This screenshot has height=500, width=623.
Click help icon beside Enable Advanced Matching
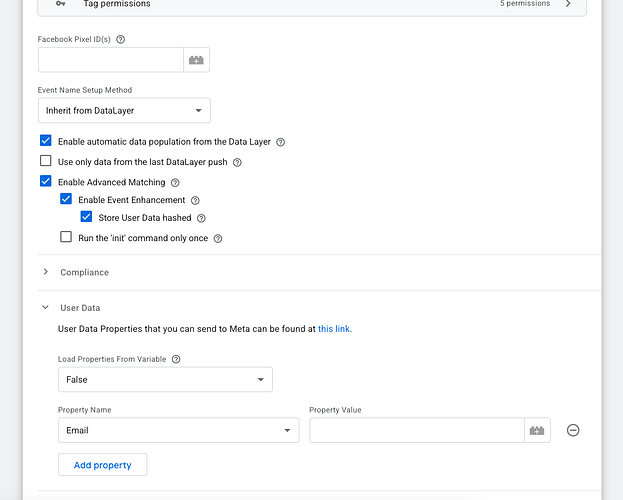click(x=175, y=183)
